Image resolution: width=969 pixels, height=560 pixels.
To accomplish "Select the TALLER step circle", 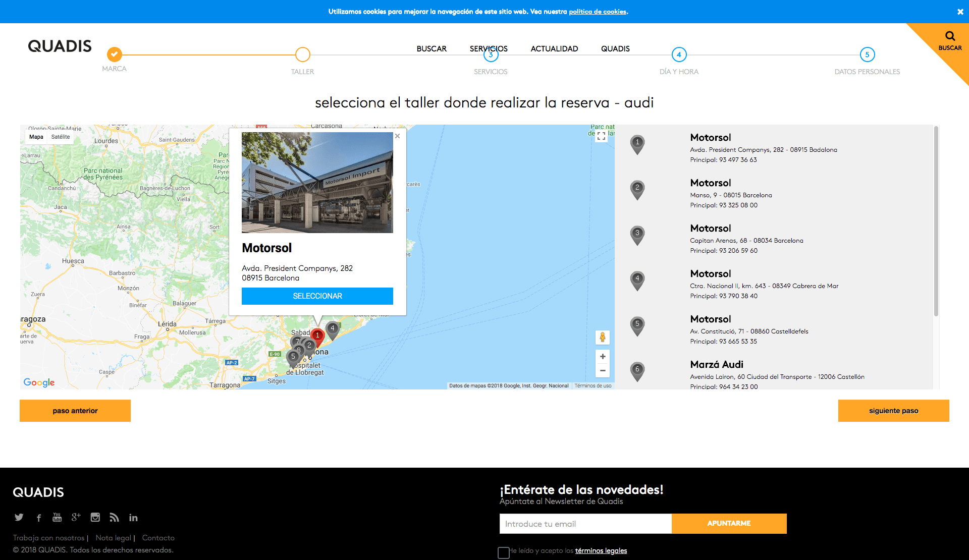I will (302, 54).
